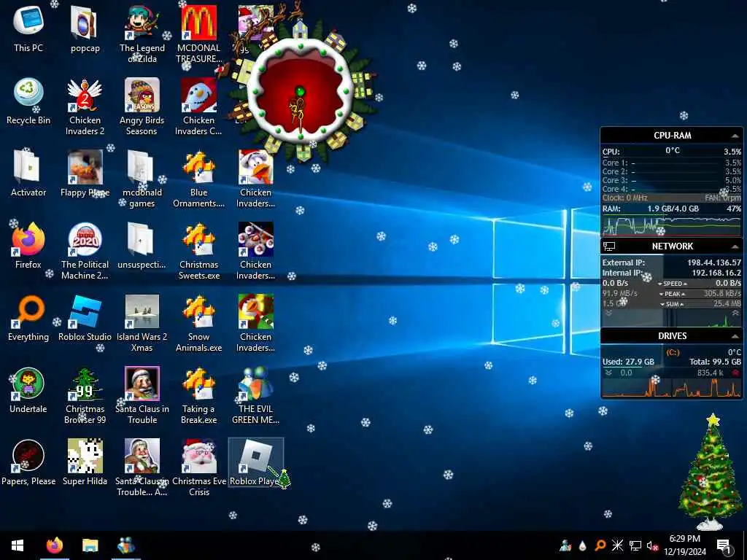
Task: Select the Roblox Studio shortcut
Action: point(85,318)
